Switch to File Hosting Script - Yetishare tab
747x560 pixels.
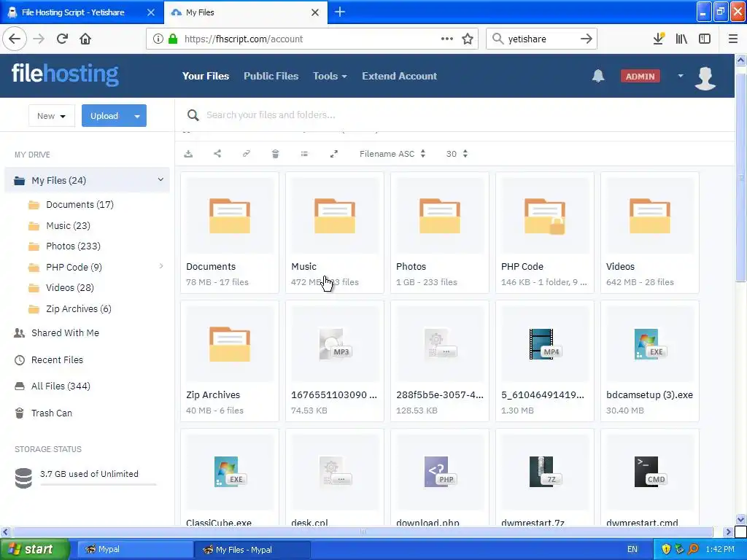82,12
